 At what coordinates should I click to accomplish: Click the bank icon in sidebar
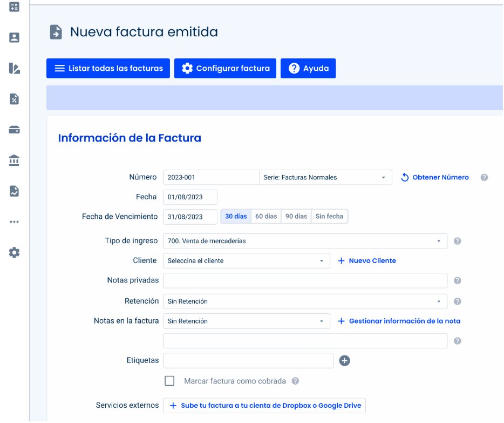(x=15, y=160)
